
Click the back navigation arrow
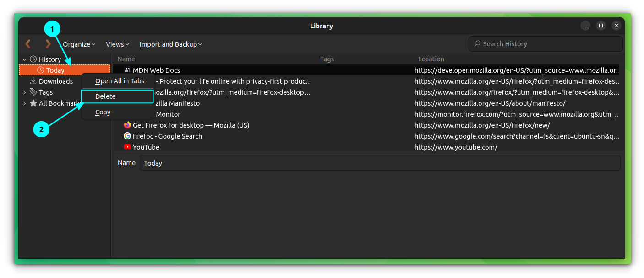coord(27,44)
